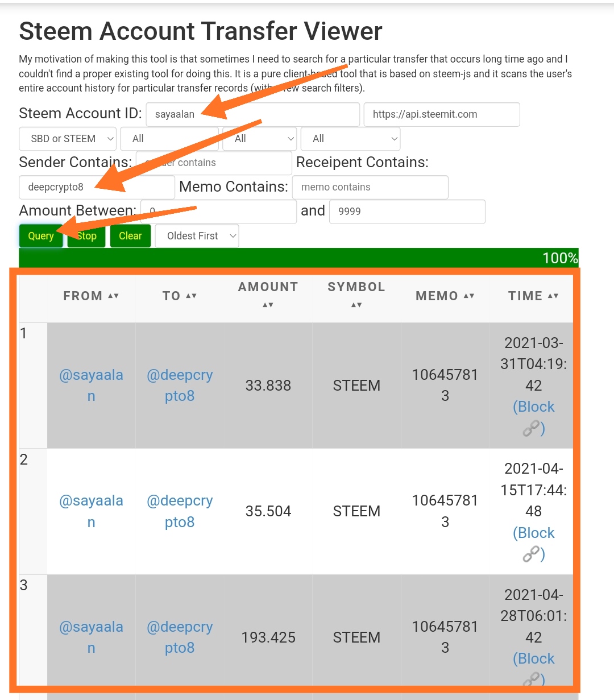Click the green 100% progress bar
The height and width of the screenshot is (700, 614).
tap(298, 258)
